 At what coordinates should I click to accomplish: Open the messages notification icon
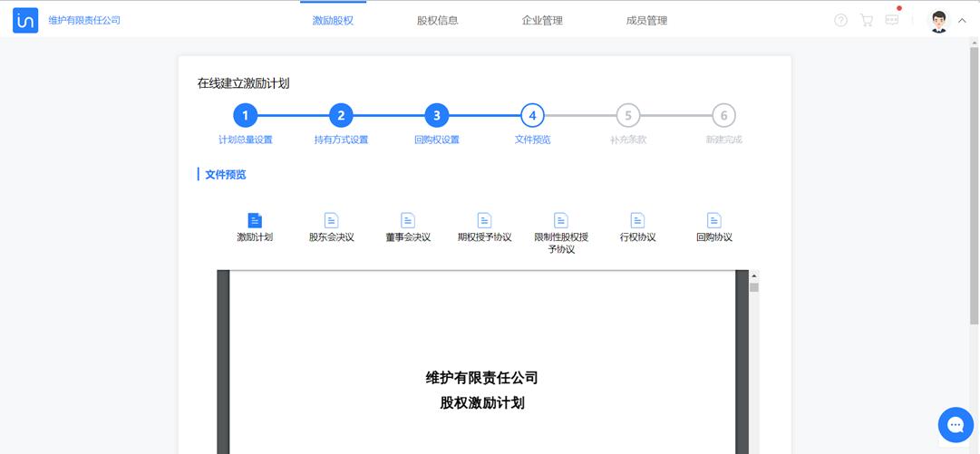coord(892,20)
